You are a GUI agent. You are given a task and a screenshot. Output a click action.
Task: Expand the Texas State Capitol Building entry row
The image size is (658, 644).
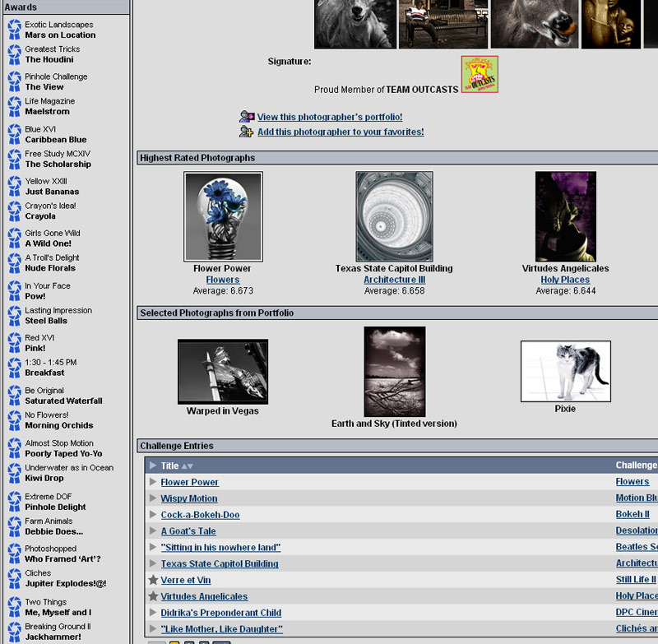click(153, 563)
